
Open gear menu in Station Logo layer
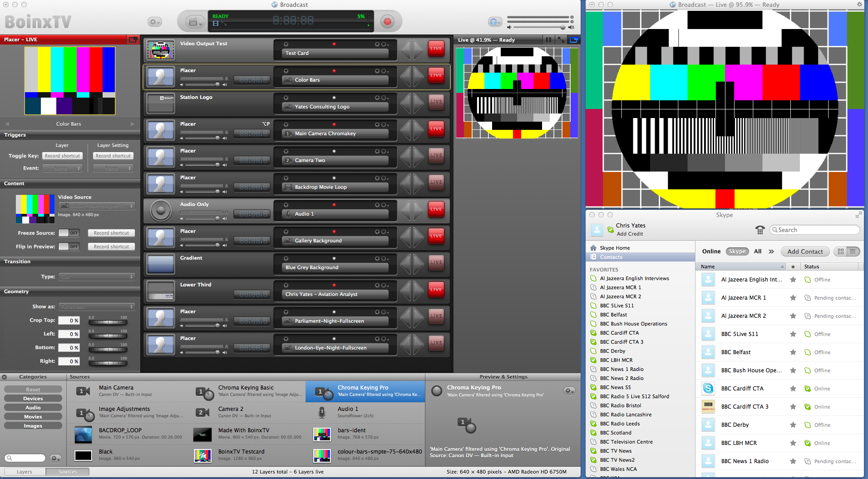tap(385, 98)
